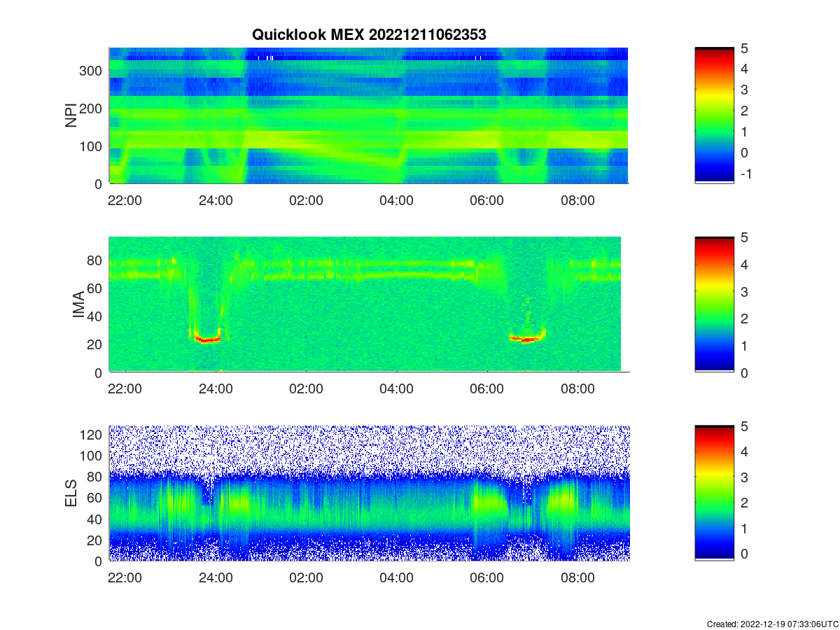Click the title Quicklook MEX 20221211062353
Image resolution: width=840 pixels, height=630 pixels.
[x=369, y=34]
